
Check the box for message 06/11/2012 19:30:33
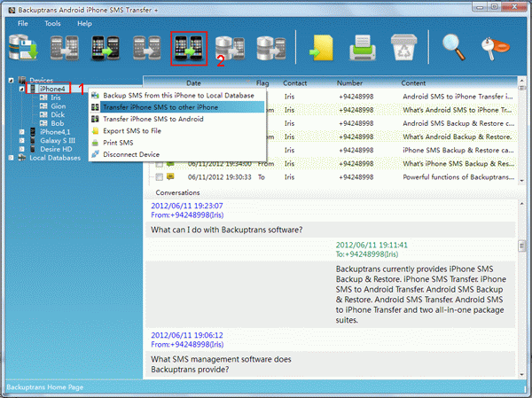(159, 177)
